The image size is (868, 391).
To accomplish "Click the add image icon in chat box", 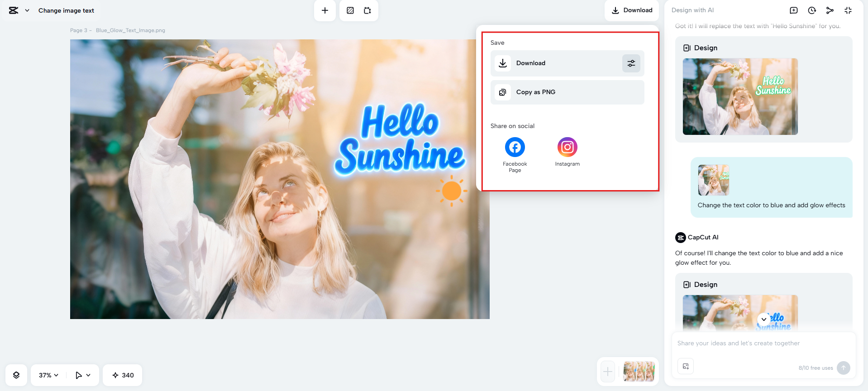I will tap(686, 366).
